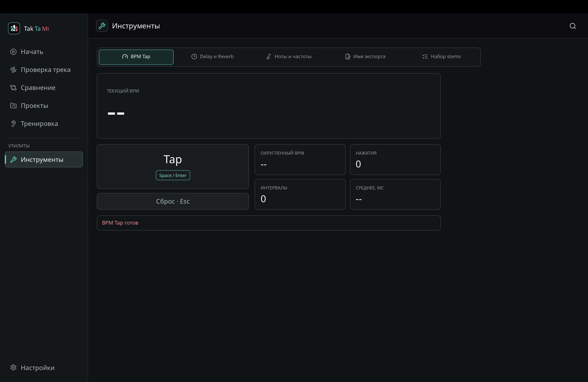The width and height of the screenshot is (588, 382).
Task: Click the play-circle icon beside Начать
Action: click(13, 52)
